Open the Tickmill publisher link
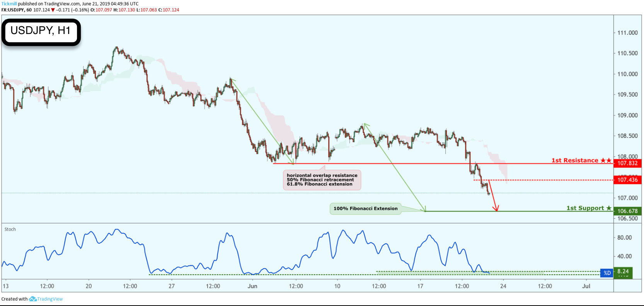644x306 pixels. (x=9, y=3)
